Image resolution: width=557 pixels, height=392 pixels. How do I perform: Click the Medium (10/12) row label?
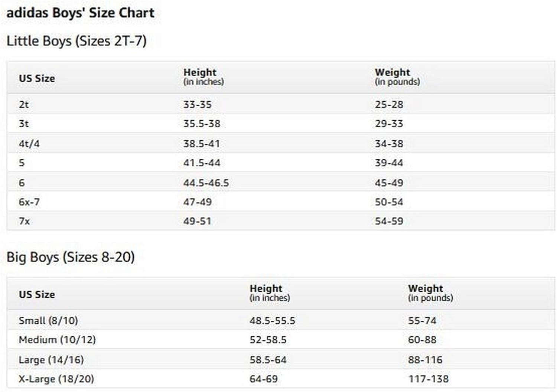pyautogui.click(x=57, y=340)
